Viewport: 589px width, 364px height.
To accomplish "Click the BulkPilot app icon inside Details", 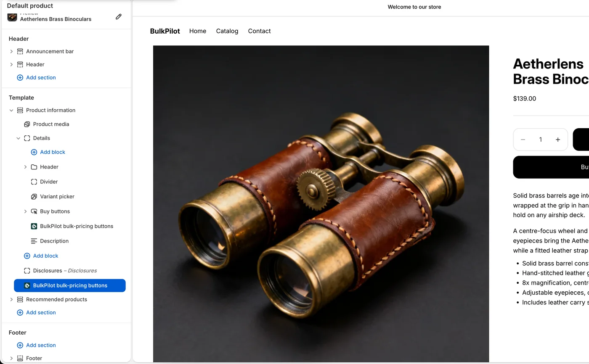I will pos(34,226).
